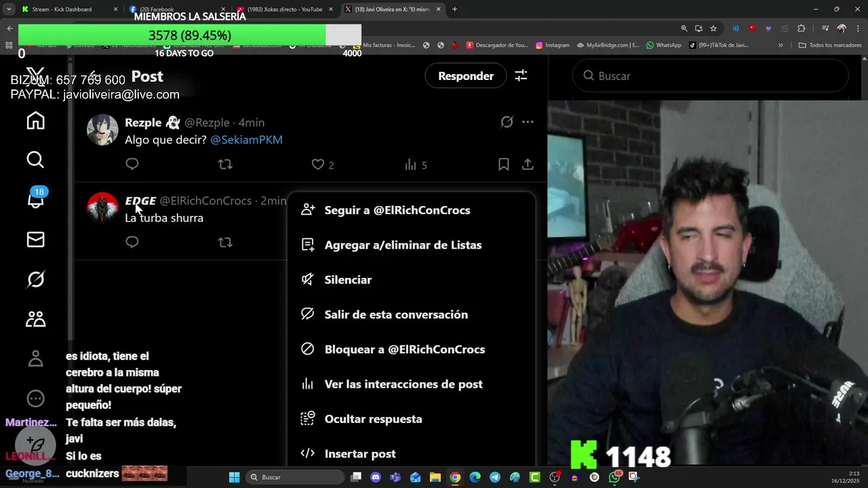The image size is (868, 488).
Task: Open Communities people icon in sidebar
Action: click(35, 319)
